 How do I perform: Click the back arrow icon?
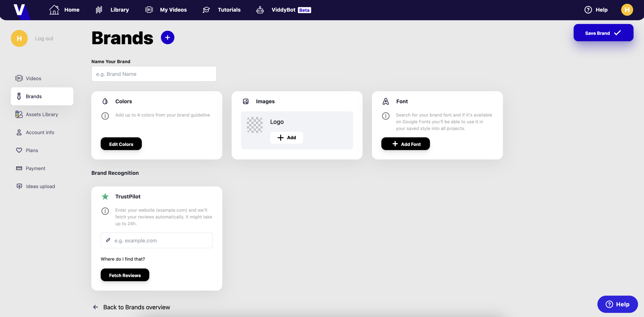tap(95, 307)
